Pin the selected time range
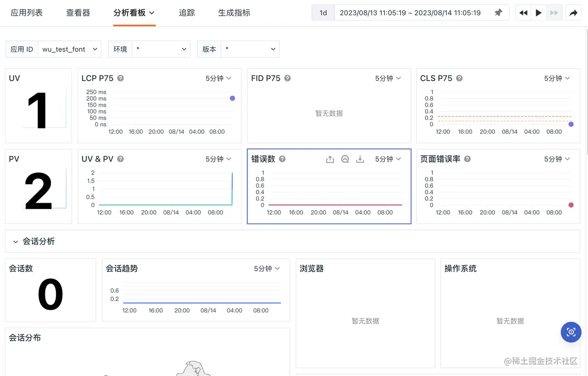The width and height of the screenshot is (588, 376). click(x=498, y=13)
